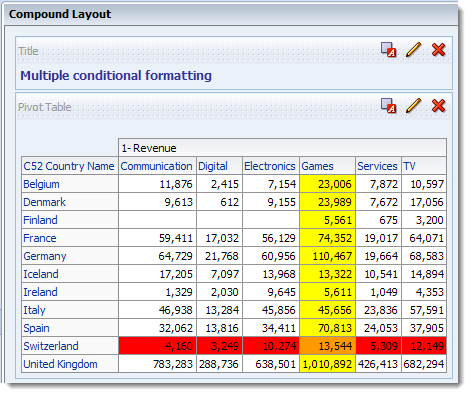Select the Services column header

377,166
